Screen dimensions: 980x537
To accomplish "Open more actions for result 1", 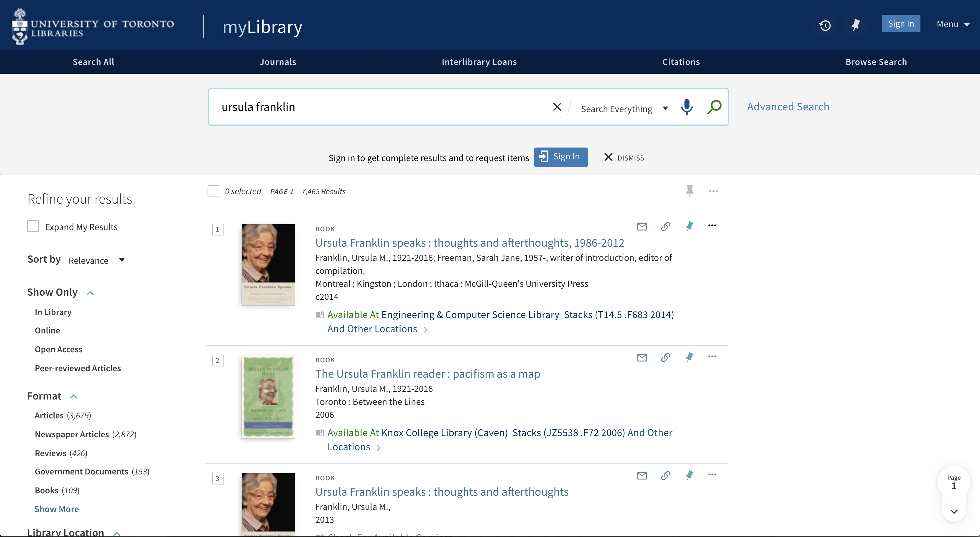I will point(712,225).
